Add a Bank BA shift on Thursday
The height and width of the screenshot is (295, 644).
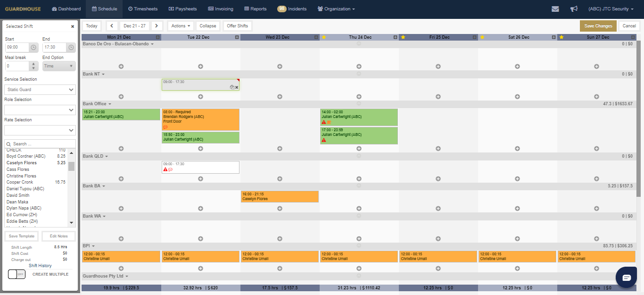359,208
